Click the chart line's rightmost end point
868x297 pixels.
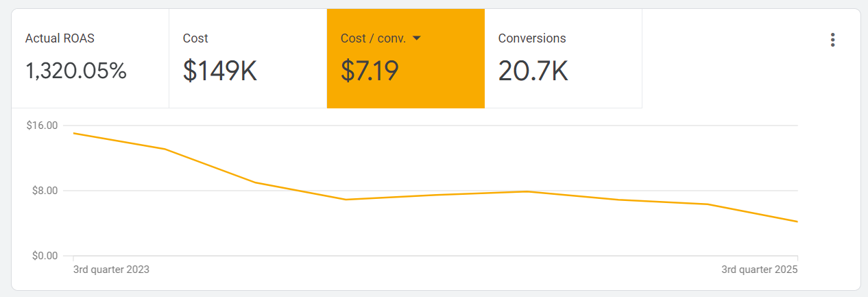[797, 222]
